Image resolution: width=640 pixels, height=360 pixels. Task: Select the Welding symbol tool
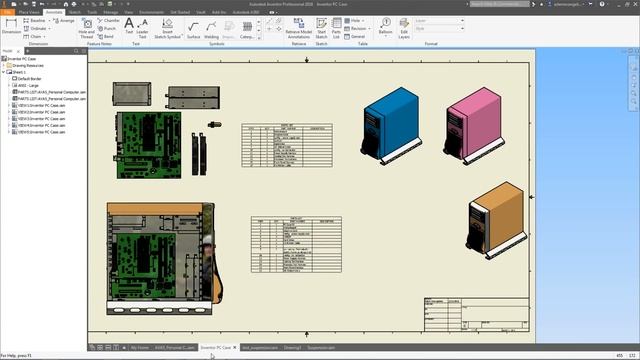click(211, 30)
